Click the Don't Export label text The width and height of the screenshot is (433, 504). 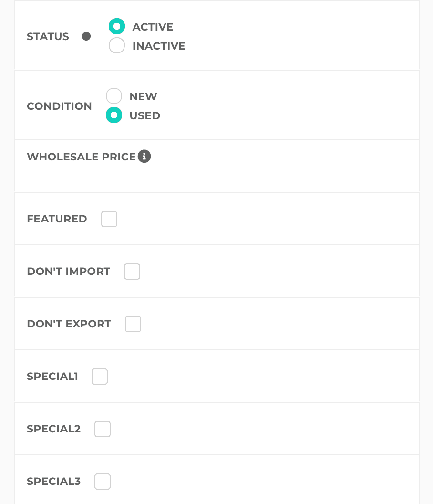click(69, 324)
